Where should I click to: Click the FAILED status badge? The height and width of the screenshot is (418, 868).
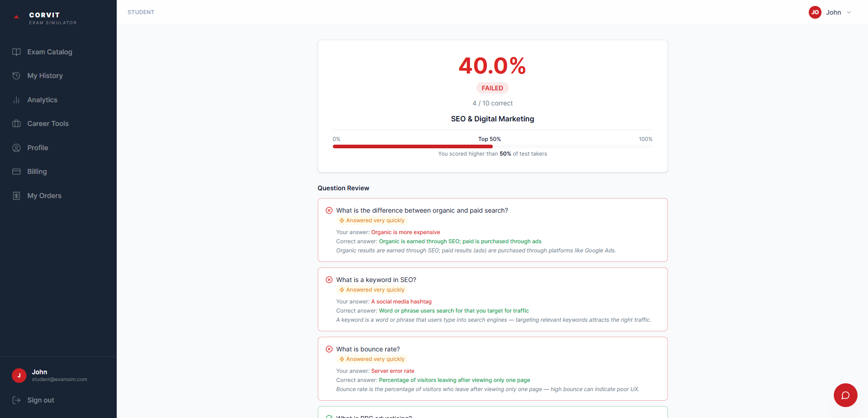[492, 88]
